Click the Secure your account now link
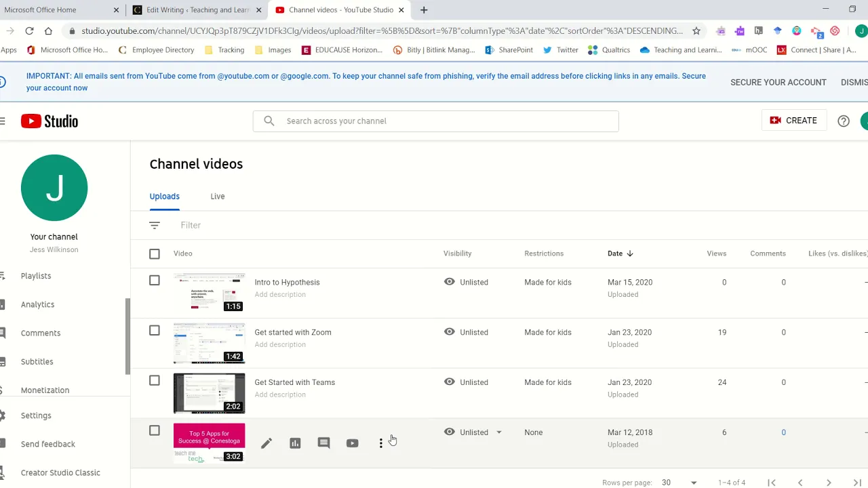The width and height of the screenshot is (868, 488). pos(366,82)
